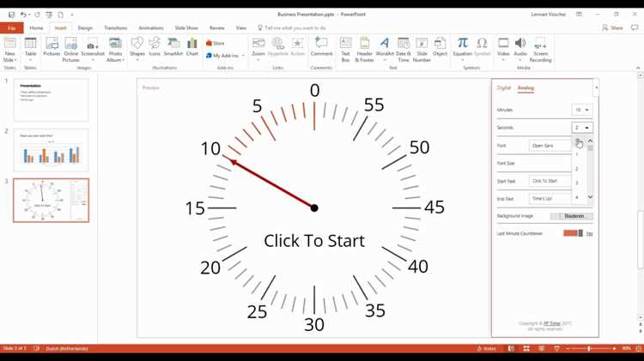Open the PP Timer copyright link
This screenshot has height=361, width=644.
point(551,323)
